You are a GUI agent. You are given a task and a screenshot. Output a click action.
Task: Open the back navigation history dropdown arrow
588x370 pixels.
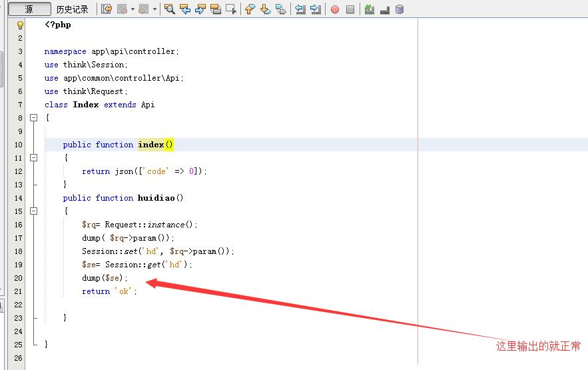[133, 9]
